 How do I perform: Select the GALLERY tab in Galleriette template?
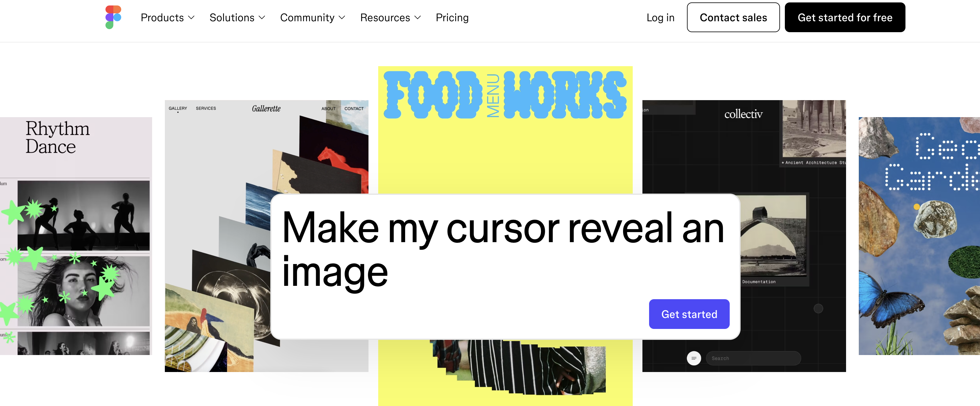(x=178, y=109)
